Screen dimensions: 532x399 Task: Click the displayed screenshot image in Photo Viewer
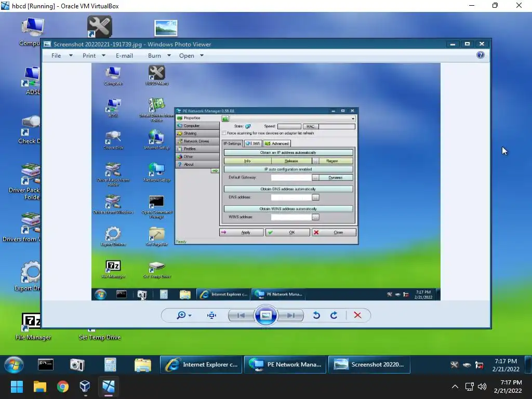(x=265, y=181)
